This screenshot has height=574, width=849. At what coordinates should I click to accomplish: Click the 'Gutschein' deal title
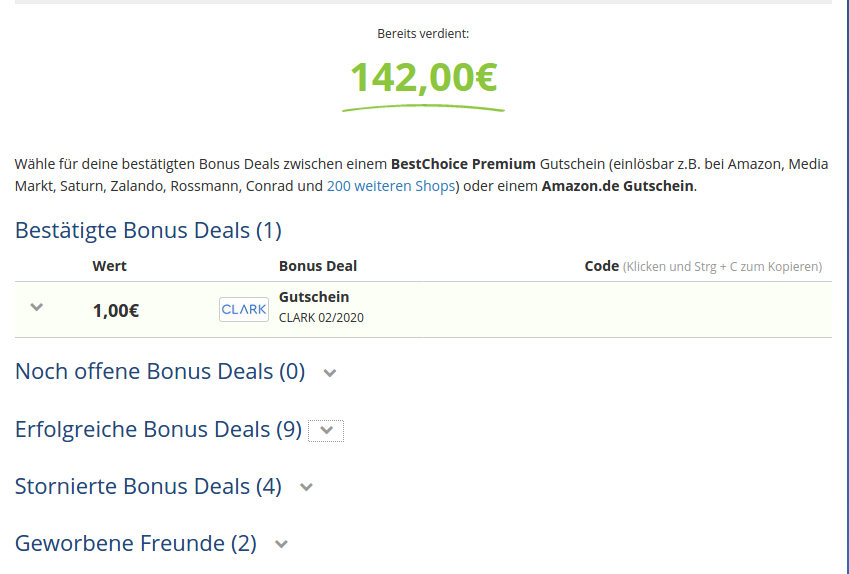click(x=314, y=297)
